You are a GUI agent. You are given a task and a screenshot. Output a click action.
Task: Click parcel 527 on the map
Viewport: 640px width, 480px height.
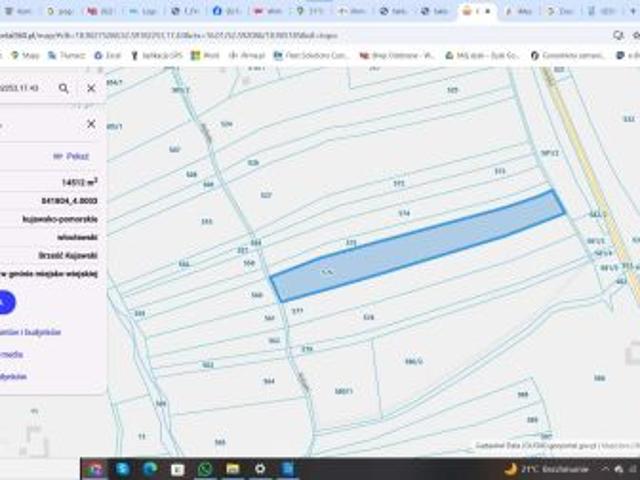266,195
